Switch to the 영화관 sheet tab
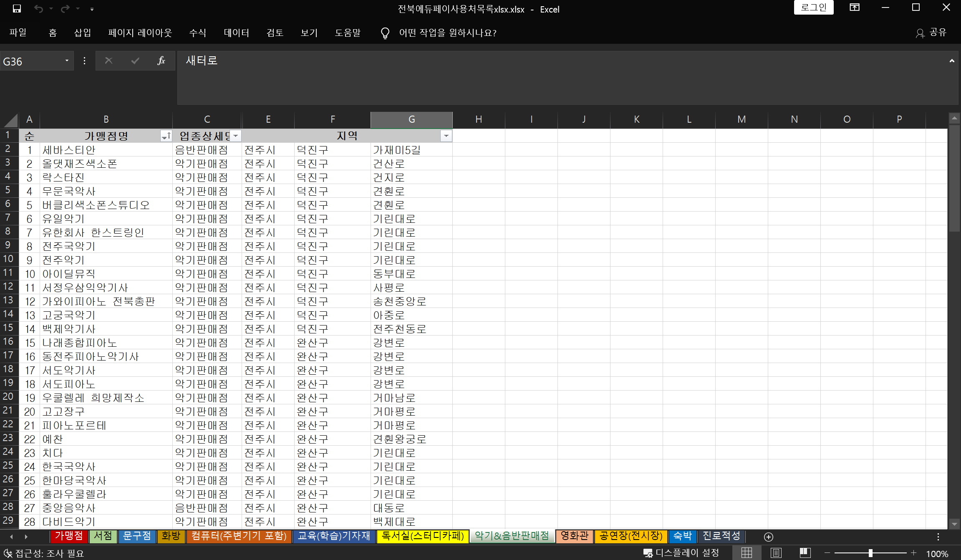The image size is (961, 560). point(574,536)
